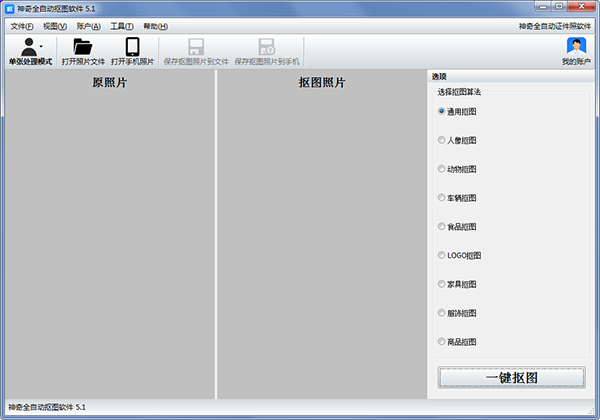Image resolution: width=600 pixels, height=420 pixels.
Task: Select the 人像抠图 radio option
Action: coord(442,140)
